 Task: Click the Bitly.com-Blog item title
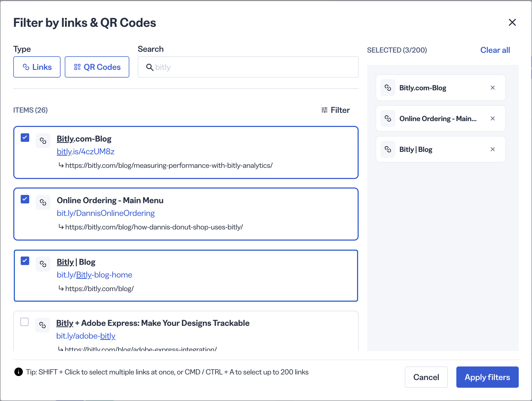pos(84,139)
